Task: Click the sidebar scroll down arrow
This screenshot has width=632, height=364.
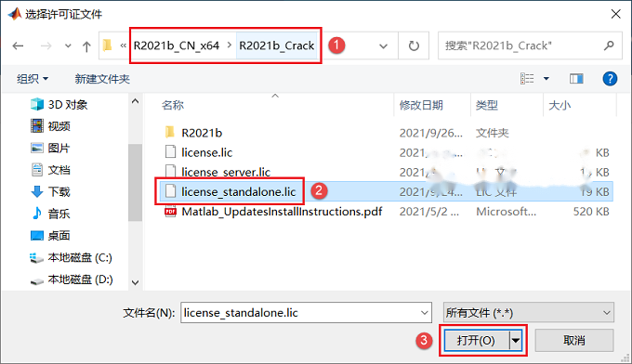Action: tap(136, 282)
